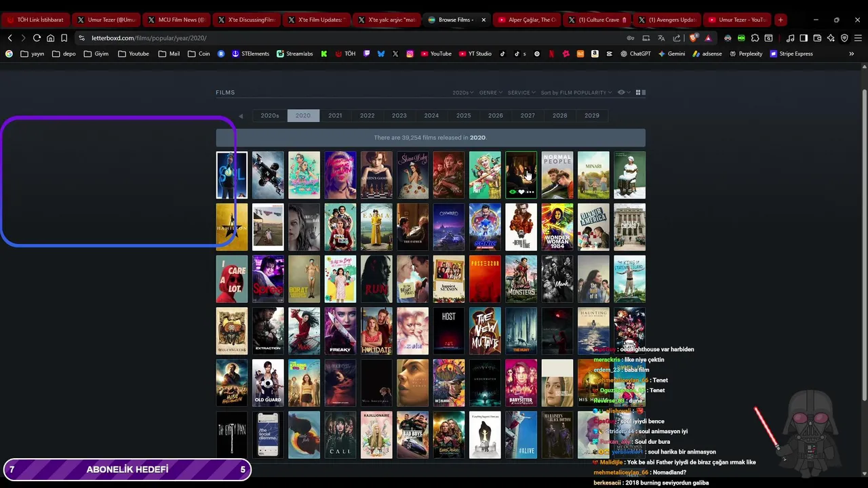The height and width of the screenshot is (488, 868).
Task: Open the extensions puzzle icon
Action: (x=755, y=38)
